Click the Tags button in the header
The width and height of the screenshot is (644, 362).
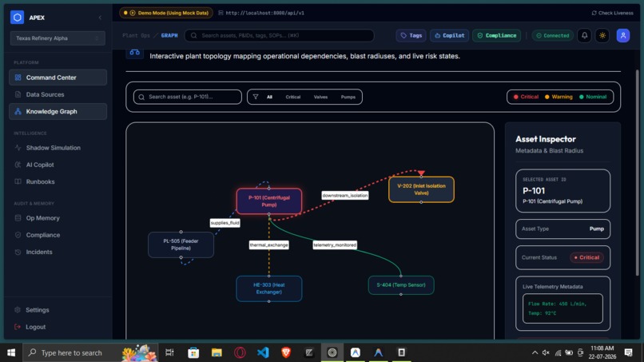pyautogui.click(x=411, y=36)
